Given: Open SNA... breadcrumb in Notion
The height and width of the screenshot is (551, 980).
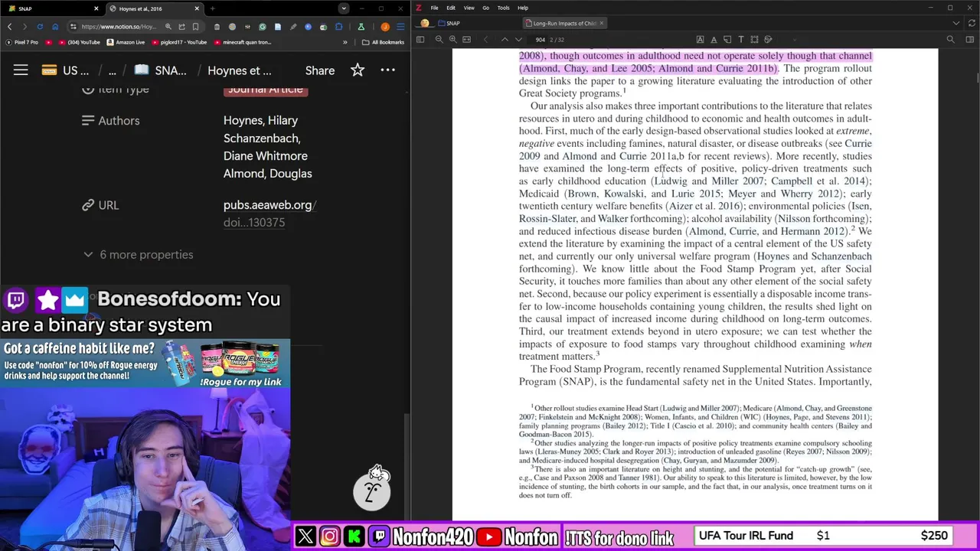Looking at the screenshot, I should tap(161, 70).
